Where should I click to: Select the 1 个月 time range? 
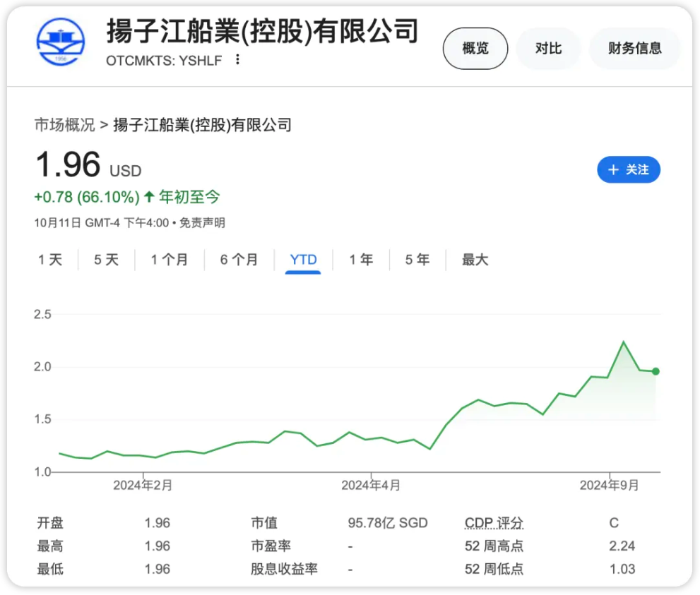click(x=170, y=260)
